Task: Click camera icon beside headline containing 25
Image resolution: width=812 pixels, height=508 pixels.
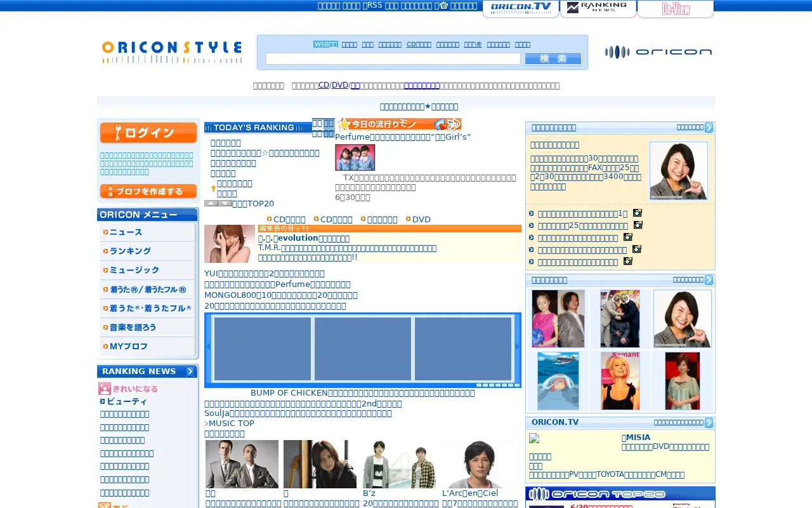Action: 638,225
